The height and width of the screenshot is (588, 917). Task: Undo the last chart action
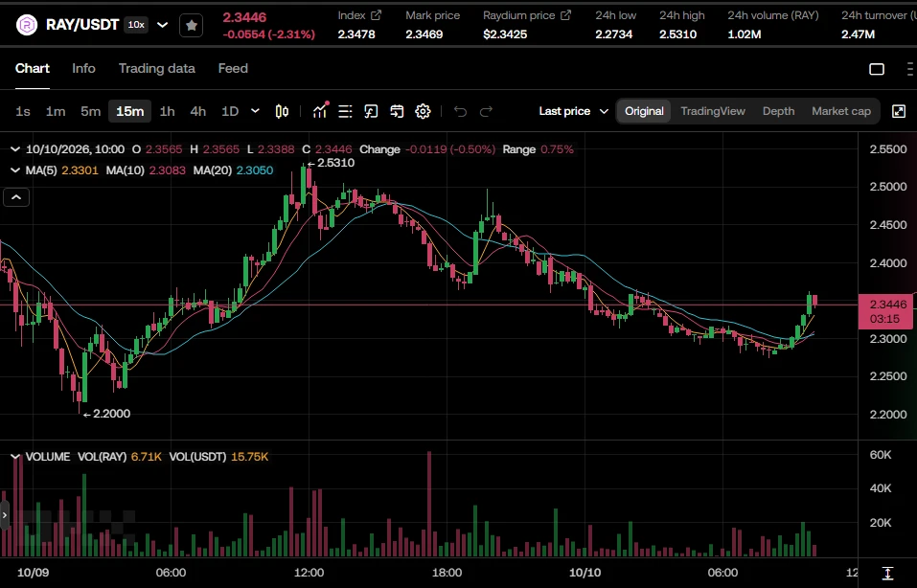click(460, 111)
